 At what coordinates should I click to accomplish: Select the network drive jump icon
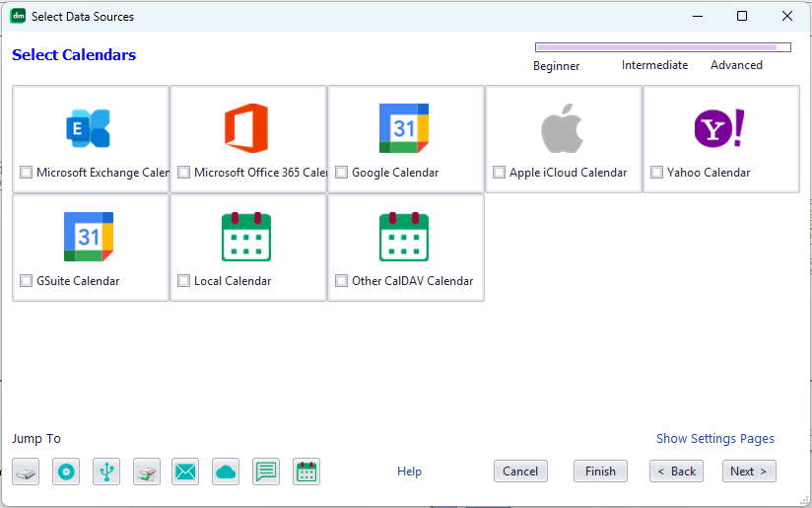point(147,472)
